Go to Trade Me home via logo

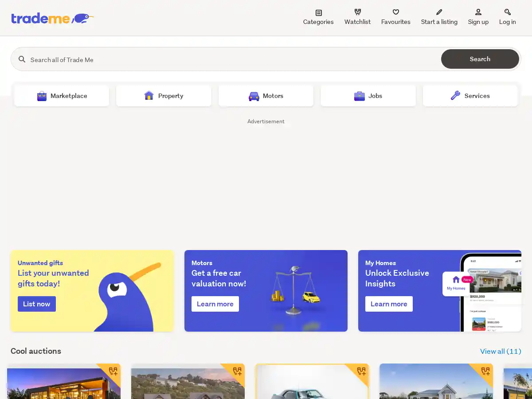pos(52,18)
